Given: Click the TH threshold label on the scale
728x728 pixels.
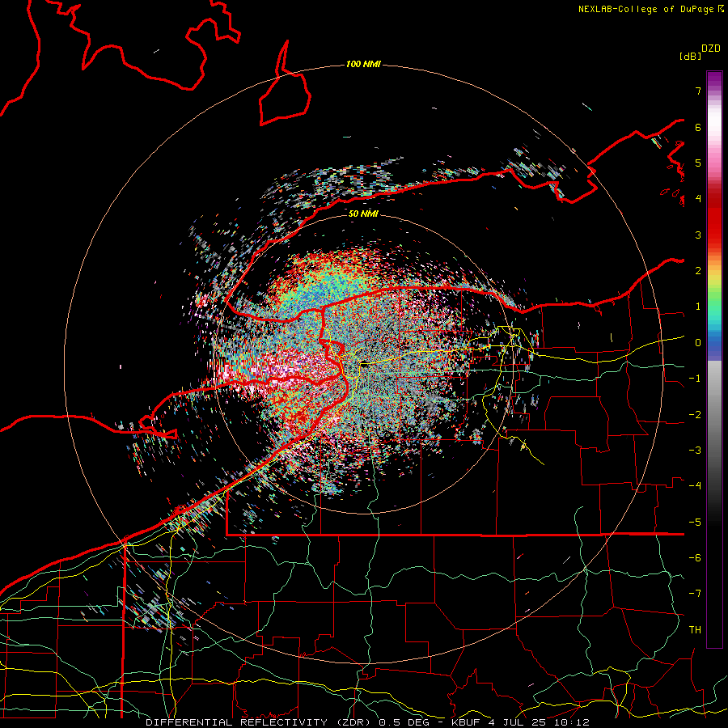Looking at the screenshot, I should pos(695,630).
